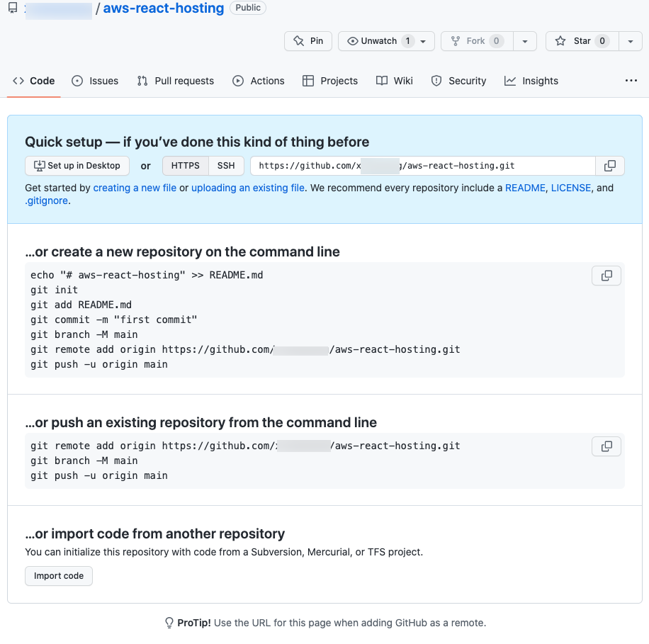The height and width of the screenshot is (644, 649).
Task: Click the repository book icon beside the title
Action: point(13,8)
